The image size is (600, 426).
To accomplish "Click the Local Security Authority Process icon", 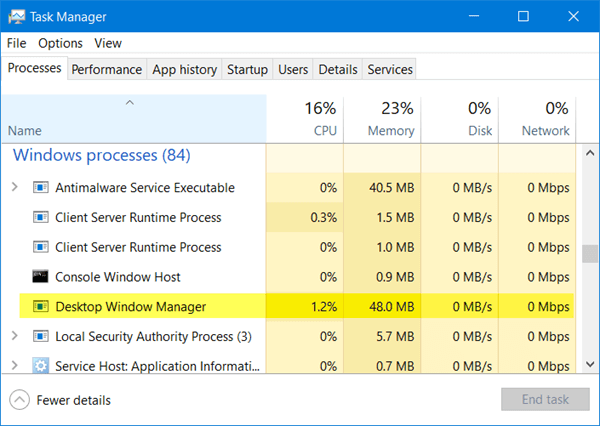I will (41, 337).
